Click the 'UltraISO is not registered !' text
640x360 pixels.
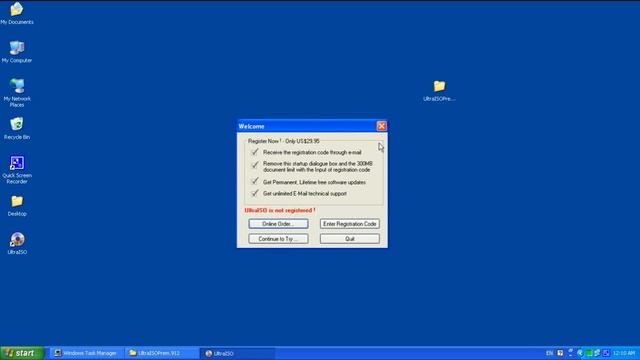coord(280,210)
